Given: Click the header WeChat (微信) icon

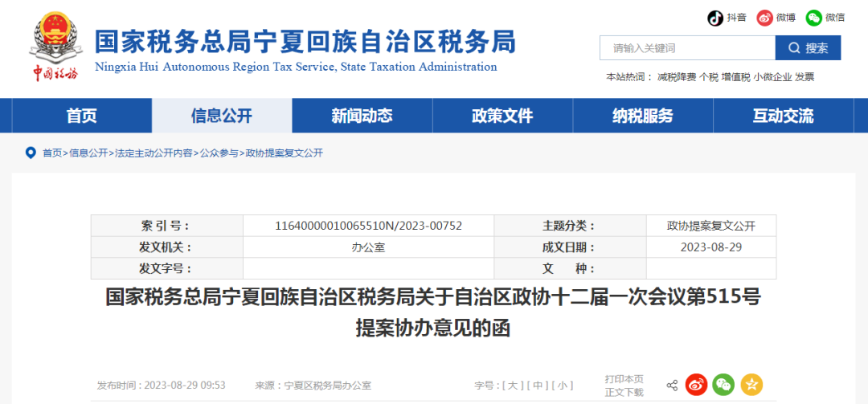Looking at the screenshot, I should coord(814,18).
